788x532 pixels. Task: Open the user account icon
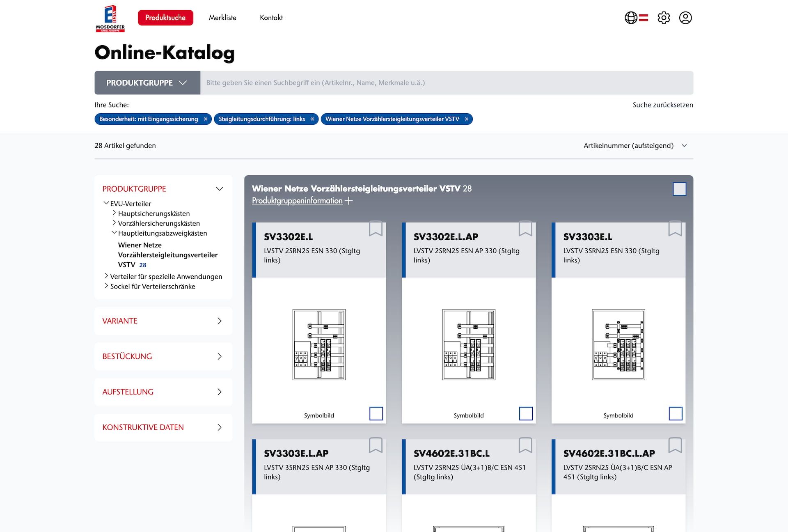[685, 18]
